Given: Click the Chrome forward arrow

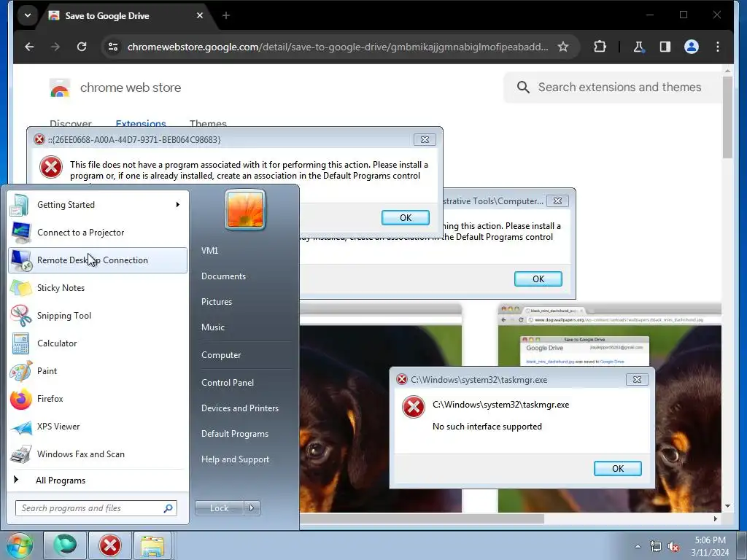Looking at the screenshot, I should 55,47.
